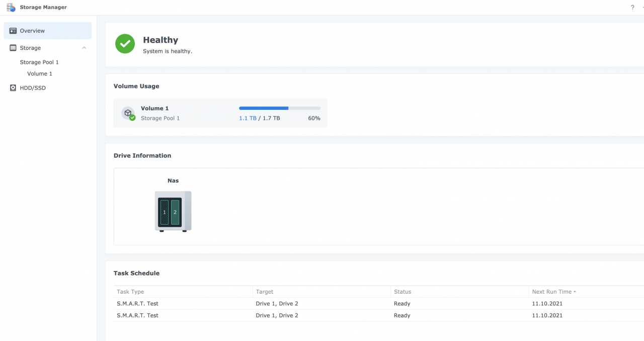Image resolution: width=644 pixels, height=341 pixels.
Task: Click the Storage Manager icon in the title bar
Action: pyautogui.click(x=10, y=7)
